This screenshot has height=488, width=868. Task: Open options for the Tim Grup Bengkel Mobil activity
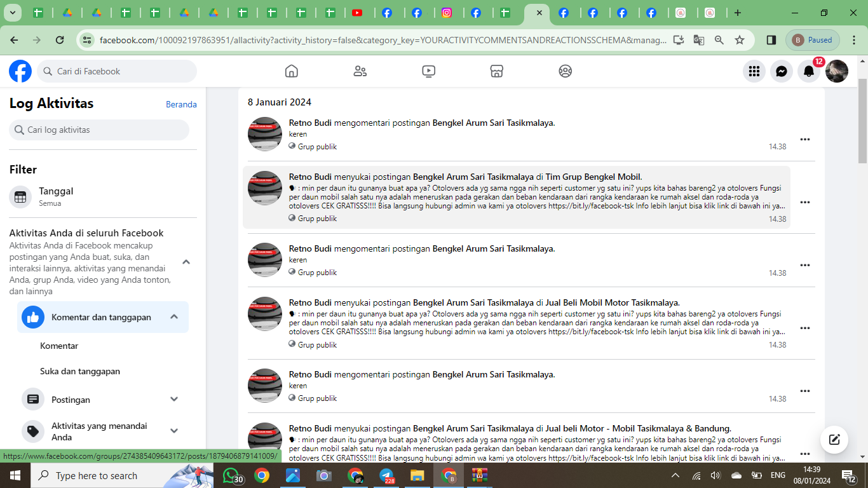pos(805,202)
